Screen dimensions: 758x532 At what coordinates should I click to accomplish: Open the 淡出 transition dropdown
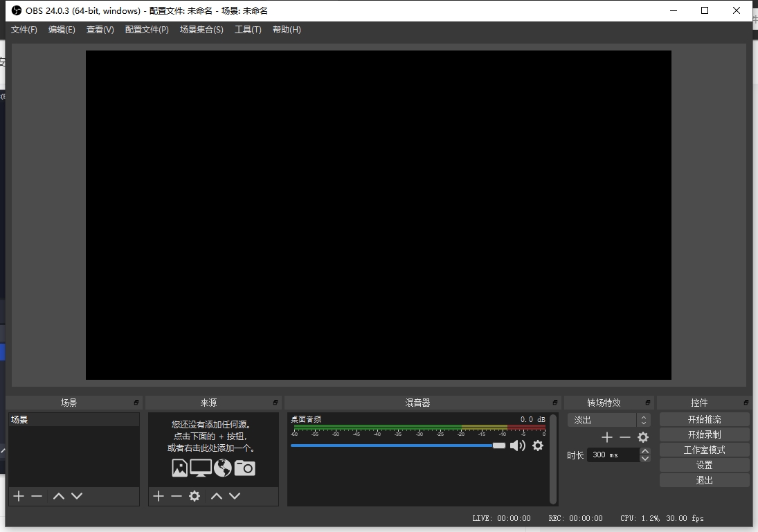tap(608, 420)
